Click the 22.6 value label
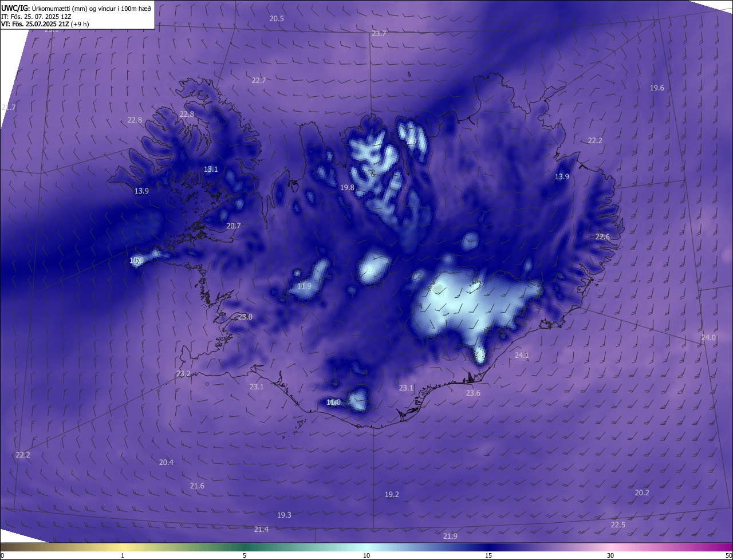The height and width of the screenshot is (560, 733). coord(602,237)
